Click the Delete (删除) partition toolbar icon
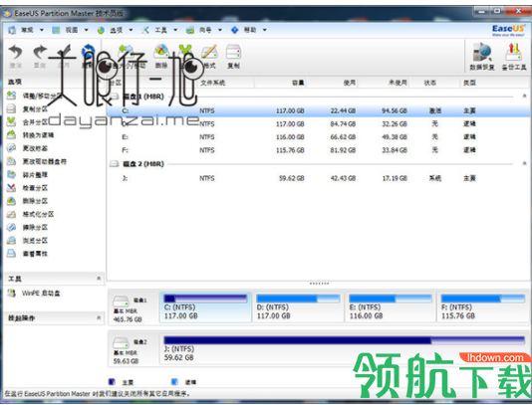This screenshot has height=405, width=532. (x=161, y=57)
